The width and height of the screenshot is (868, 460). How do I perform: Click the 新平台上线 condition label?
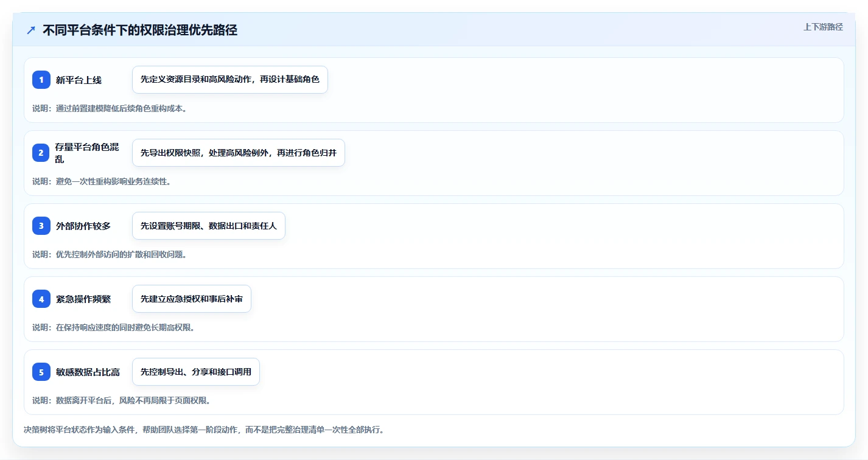79,80
